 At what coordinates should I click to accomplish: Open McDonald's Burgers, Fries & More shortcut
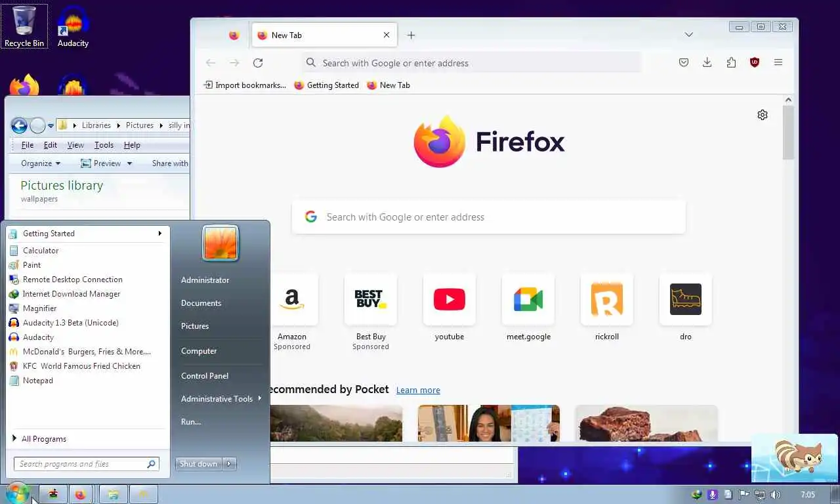[88, 352]
